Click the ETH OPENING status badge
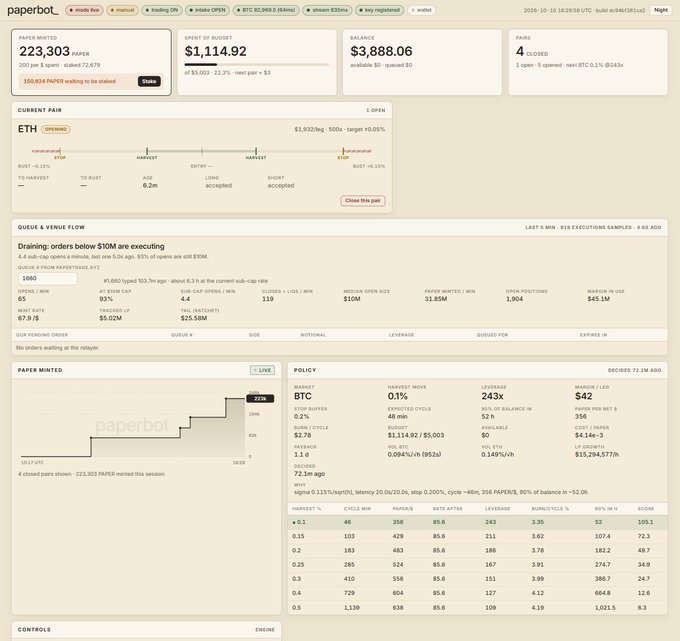This screenshot has height=641, width=680. (56, 129)
